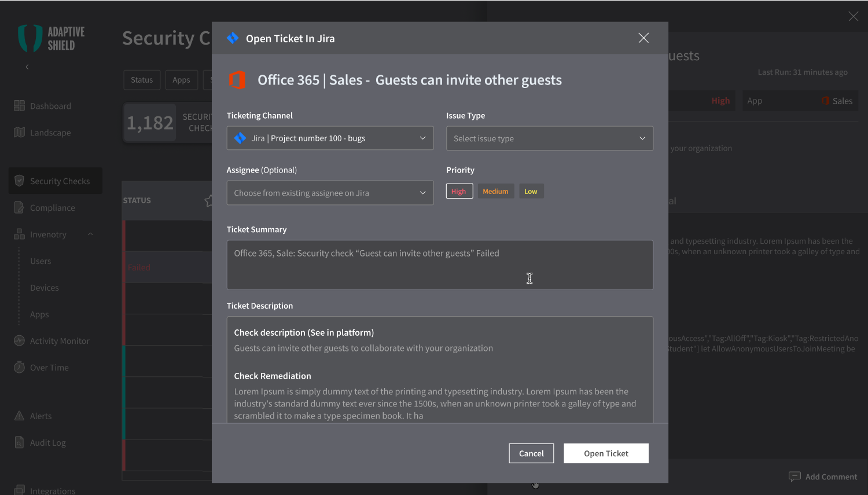Click the Failed status row
This screenshot has height=495, width=868.
[167, 267]
